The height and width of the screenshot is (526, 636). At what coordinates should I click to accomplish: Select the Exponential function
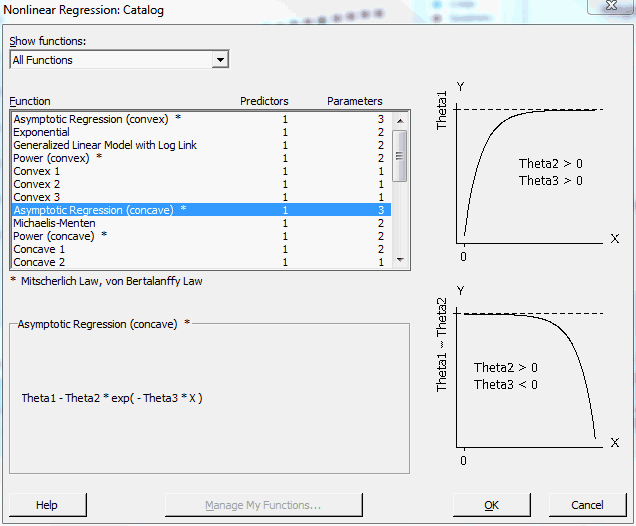41,132
